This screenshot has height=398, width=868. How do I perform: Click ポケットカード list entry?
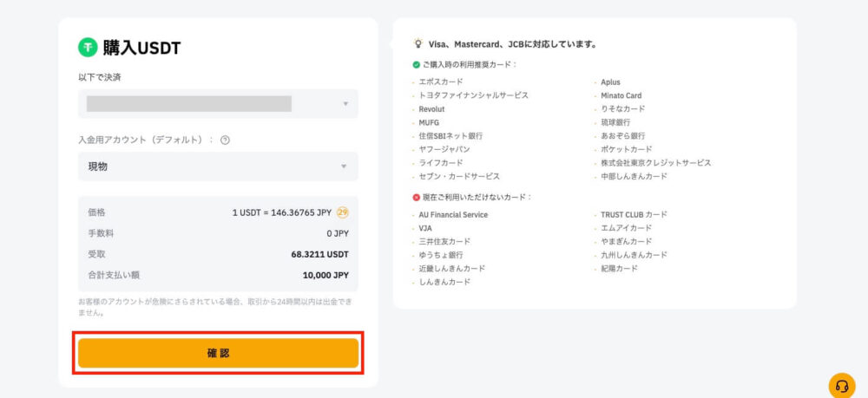click(x=627, y=149)
